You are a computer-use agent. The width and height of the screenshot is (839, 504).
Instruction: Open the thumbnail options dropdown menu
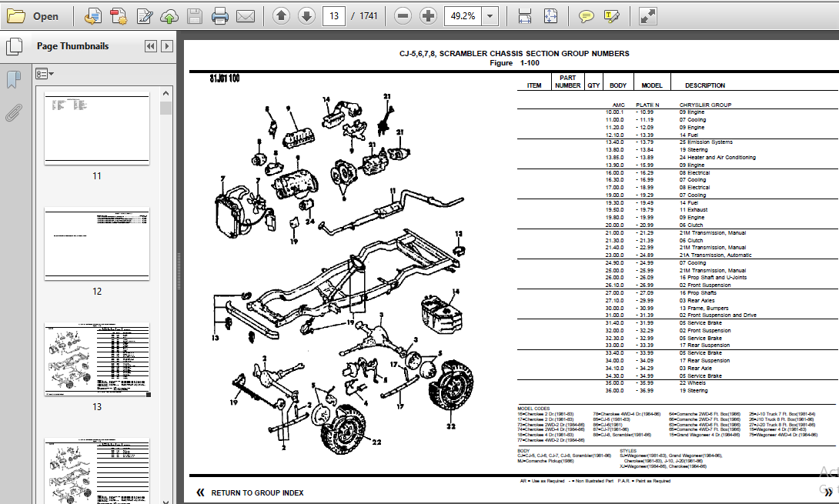pos(45,74)
